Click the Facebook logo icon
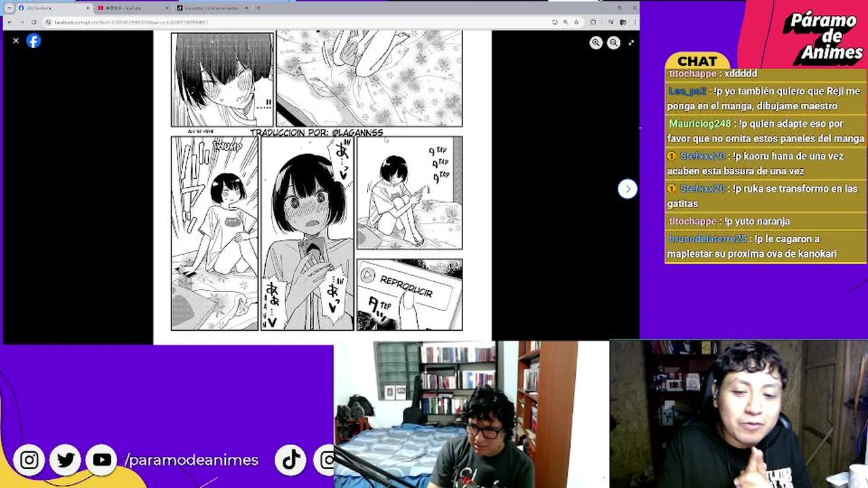Screen dimensions: 868x488 pos(33,41)
